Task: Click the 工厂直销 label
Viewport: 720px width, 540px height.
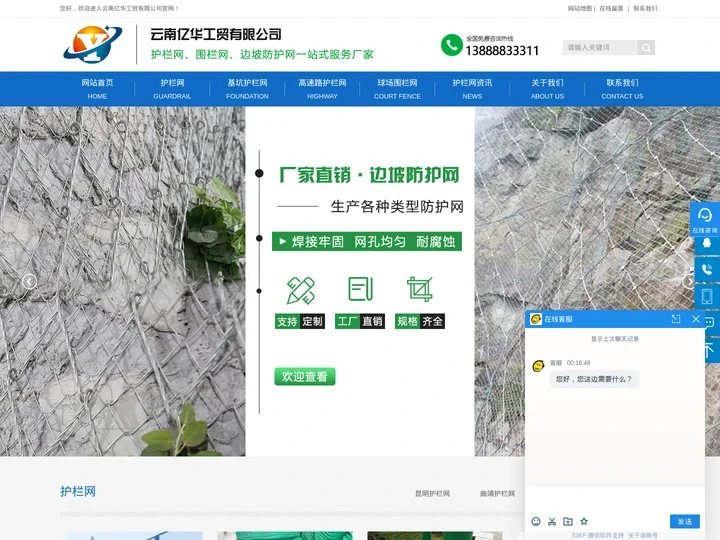Action: coord(360,321)
